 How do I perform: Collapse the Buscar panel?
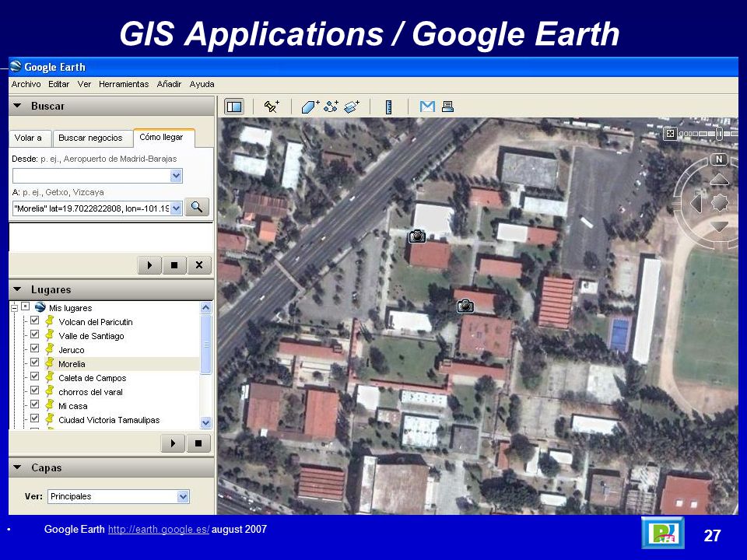pos(18,106)
